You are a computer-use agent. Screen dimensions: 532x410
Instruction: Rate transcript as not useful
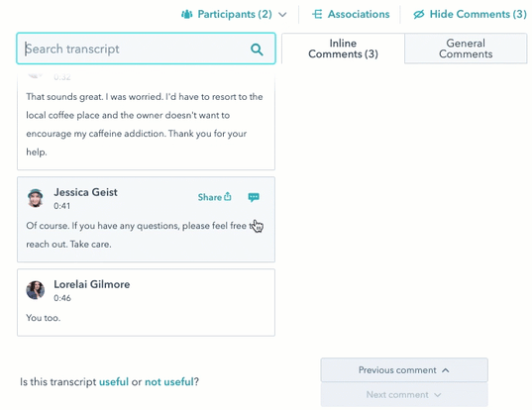[169, 382]
